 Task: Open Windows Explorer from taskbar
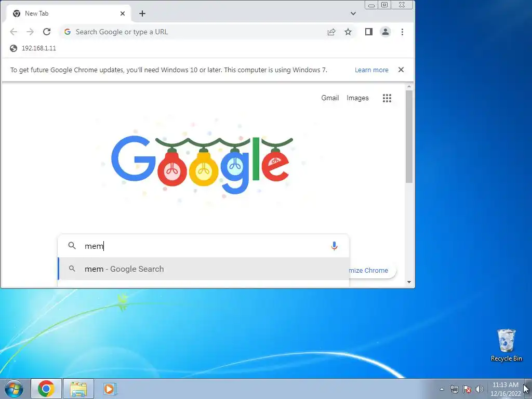[x=78, y=389]
